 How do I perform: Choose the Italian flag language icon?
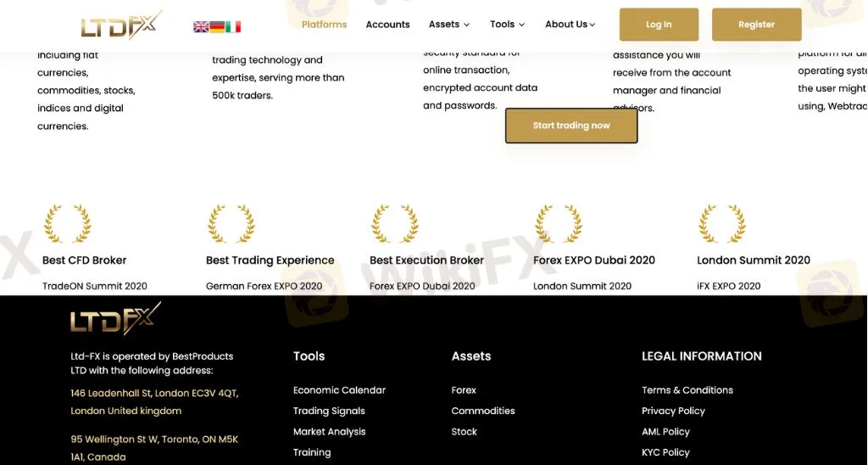233,26
